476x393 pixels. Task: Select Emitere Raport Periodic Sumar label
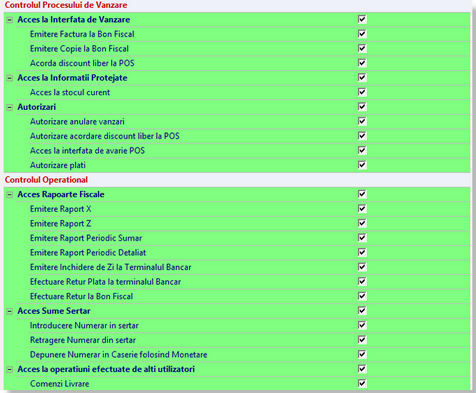click(x=86, y=238)
